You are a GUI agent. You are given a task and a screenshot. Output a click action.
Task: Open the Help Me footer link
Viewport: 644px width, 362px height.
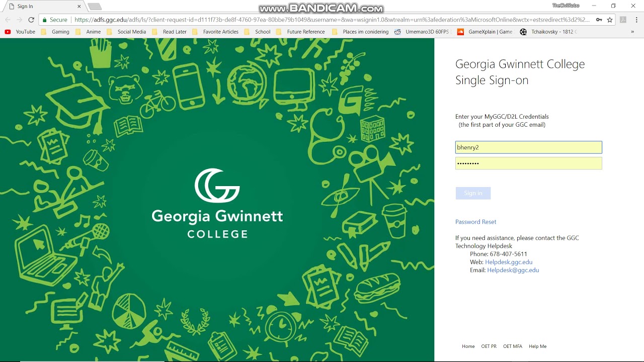tap(537, 346)
